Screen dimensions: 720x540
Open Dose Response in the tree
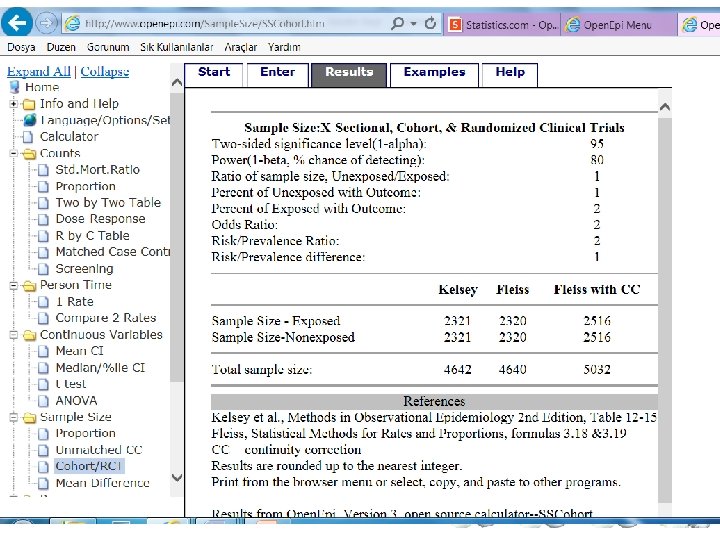coord(100,219)
